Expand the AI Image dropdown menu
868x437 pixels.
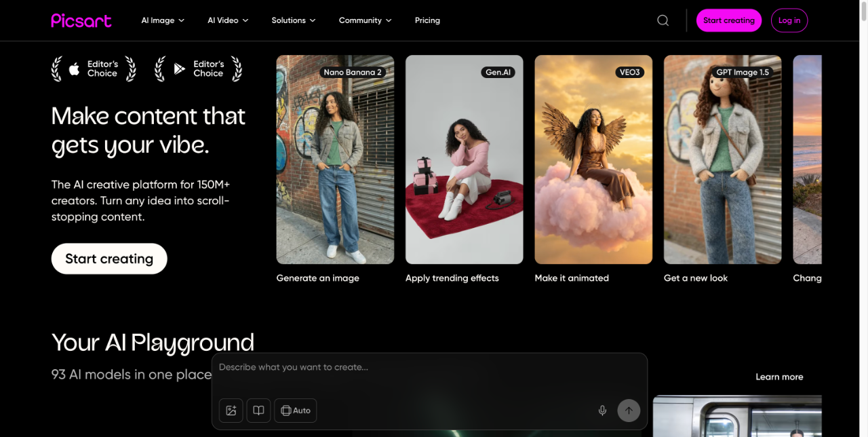(163, 20)
